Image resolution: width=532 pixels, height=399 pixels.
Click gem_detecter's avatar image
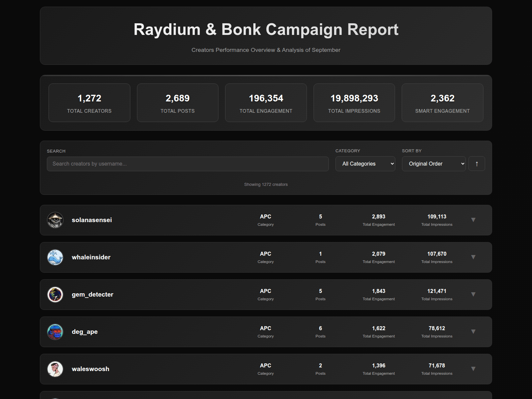tap(55, 295)
